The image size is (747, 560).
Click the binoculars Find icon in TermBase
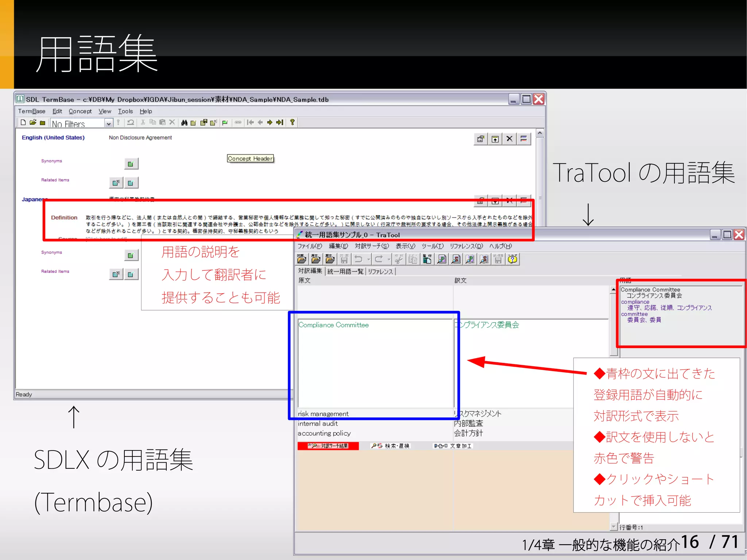(184, 123)
